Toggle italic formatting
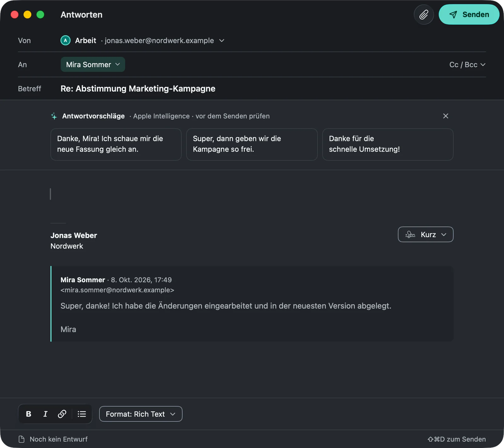The image size is (504, 448). pyautogui.click(x=45, y=414)
